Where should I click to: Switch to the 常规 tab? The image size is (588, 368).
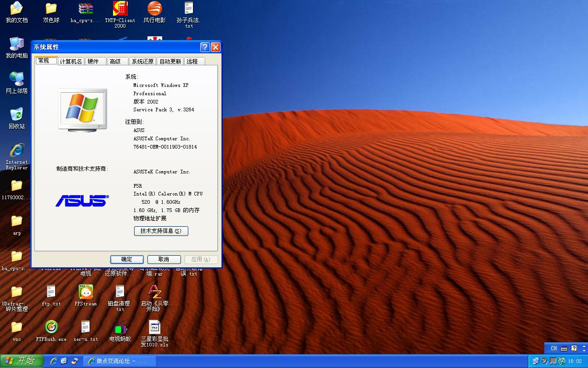(x=46, y=61)
